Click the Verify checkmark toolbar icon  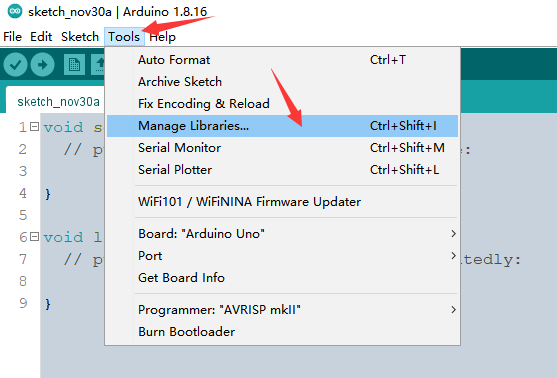(15, 65)
